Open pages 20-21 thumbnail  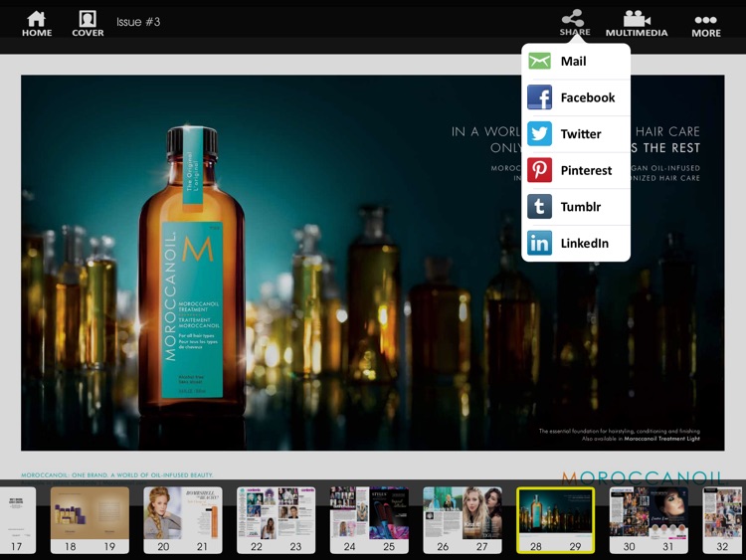point(183,520)
